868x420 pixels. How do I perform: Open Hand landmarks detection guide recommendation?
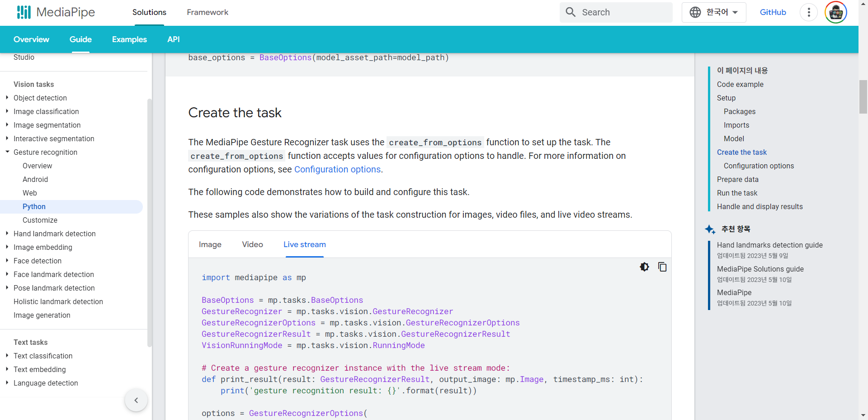coord(770,245)
